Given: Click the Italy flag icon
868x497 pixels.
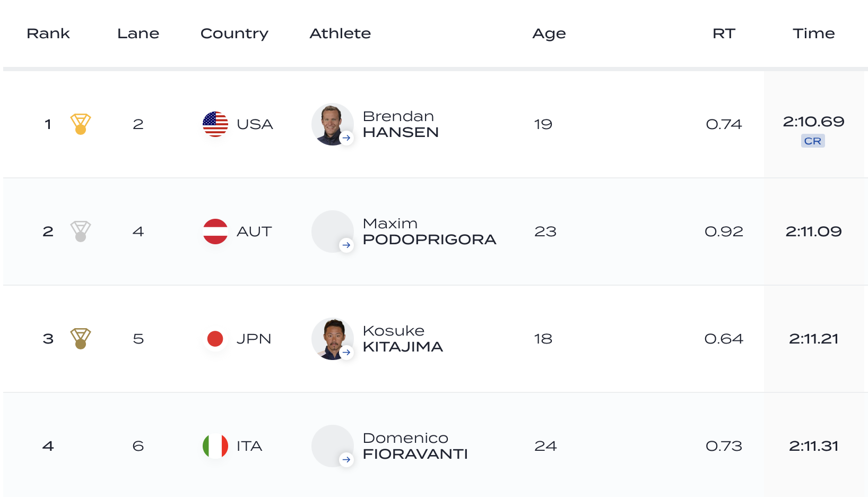Looking at the screenshot, I should point(215,446).
